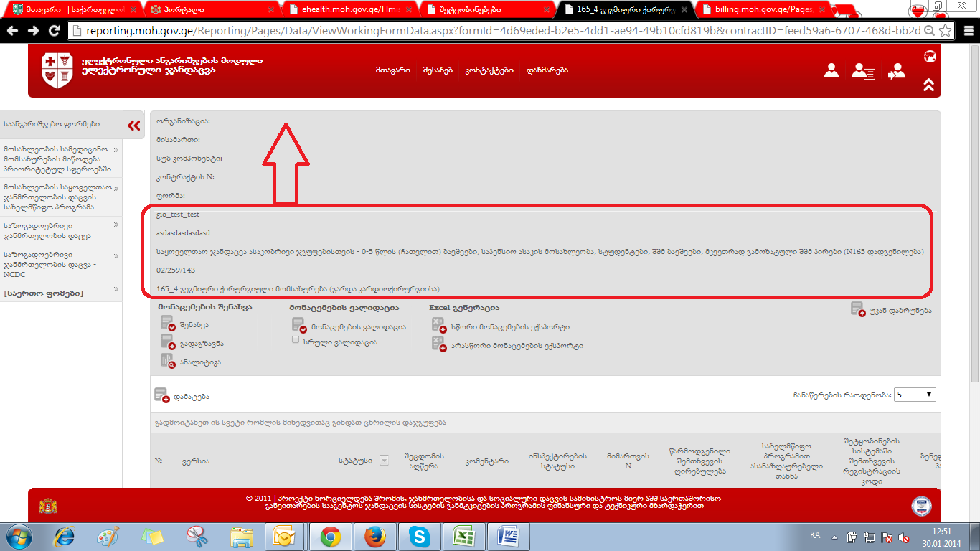Click the logout arrow user icon
Image resolution: width=980 pixels, height=551 pixels.
(x=896, y=71)
